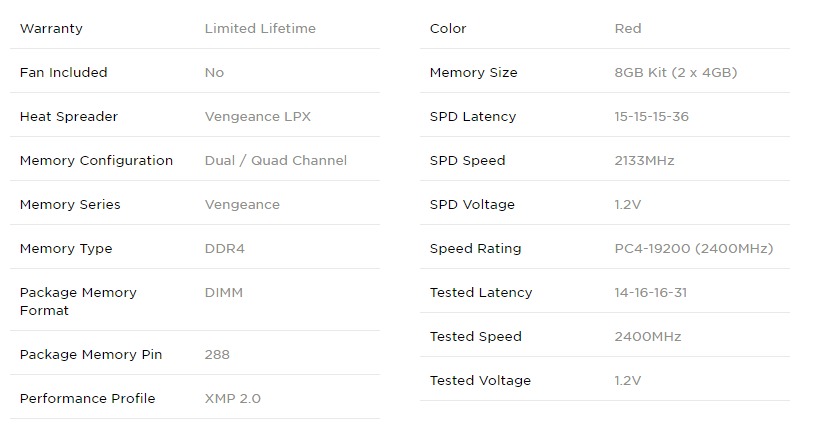Click the Package Memory Format label

[x=78, y=301]
